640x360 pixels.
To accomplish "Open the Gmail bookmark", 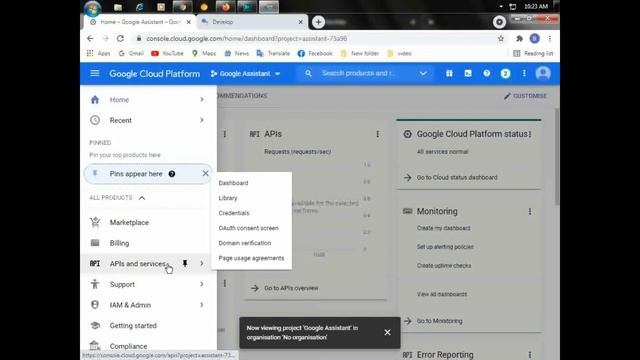I will point(131,53).
